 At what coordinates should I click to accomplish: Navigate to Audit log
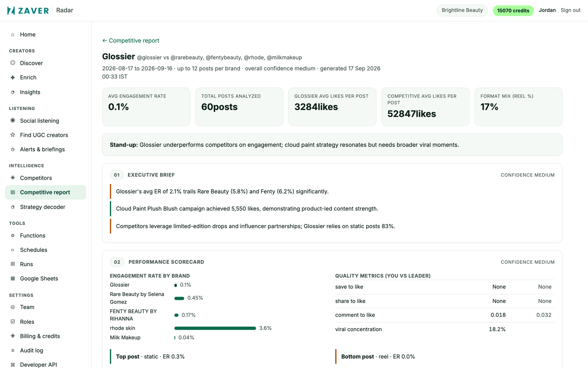(46, 351)
